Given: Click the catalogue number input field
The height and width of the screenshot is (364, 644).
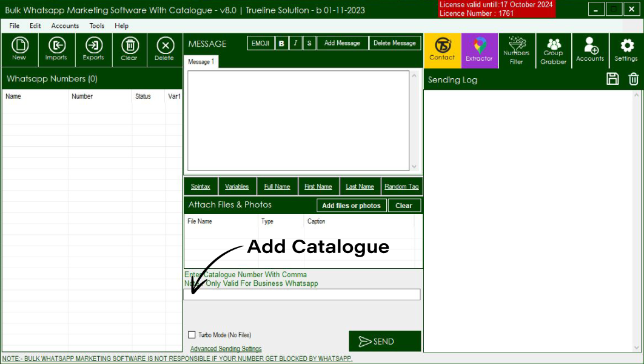Looking at the screenshot, I should [302, 294].
